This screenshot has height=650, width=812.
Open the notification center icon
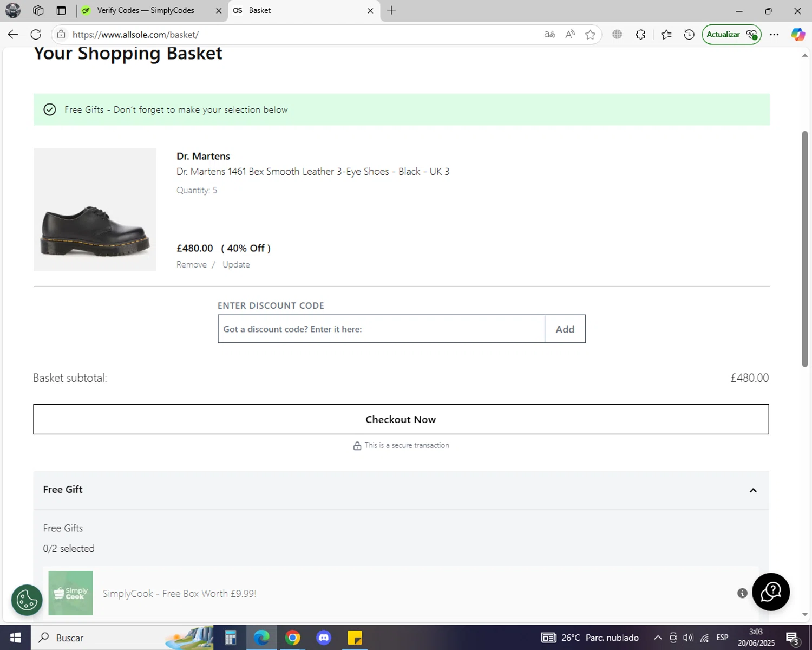click(793, 638)
